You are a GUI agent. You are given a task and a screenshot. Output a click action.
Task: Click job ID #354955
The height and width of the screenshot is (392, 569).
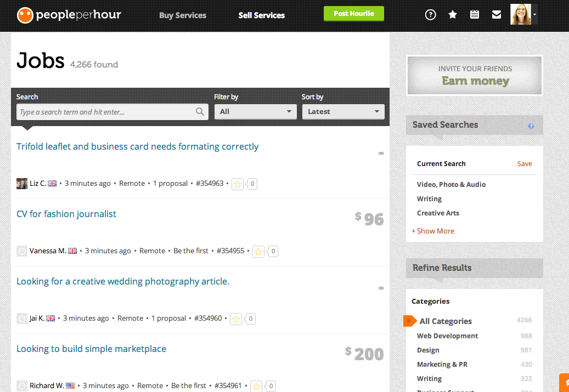(230, 251)
